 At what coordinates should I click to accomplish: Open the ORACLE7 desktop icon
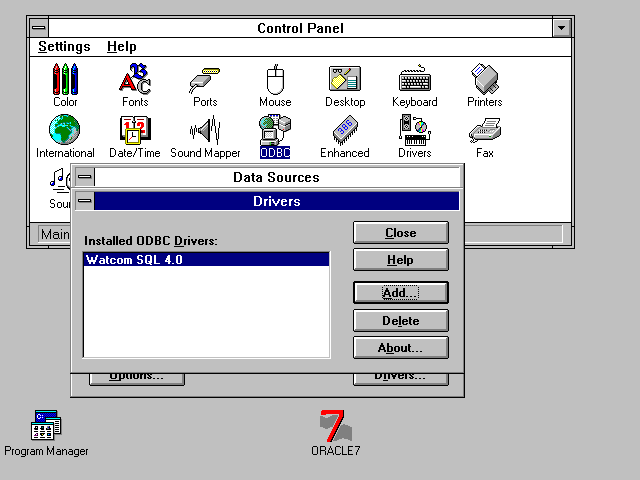coord(335,427)
